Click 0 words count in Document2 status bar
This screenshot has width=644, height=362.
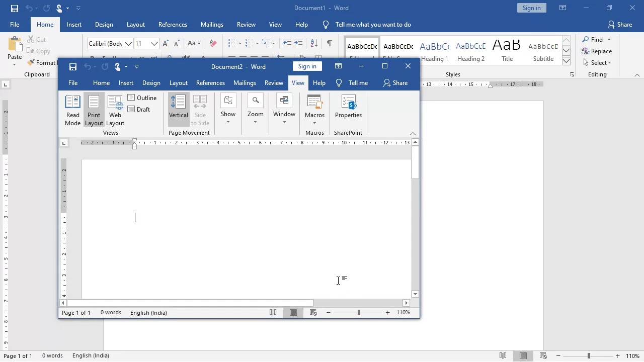tap(111, 313)
